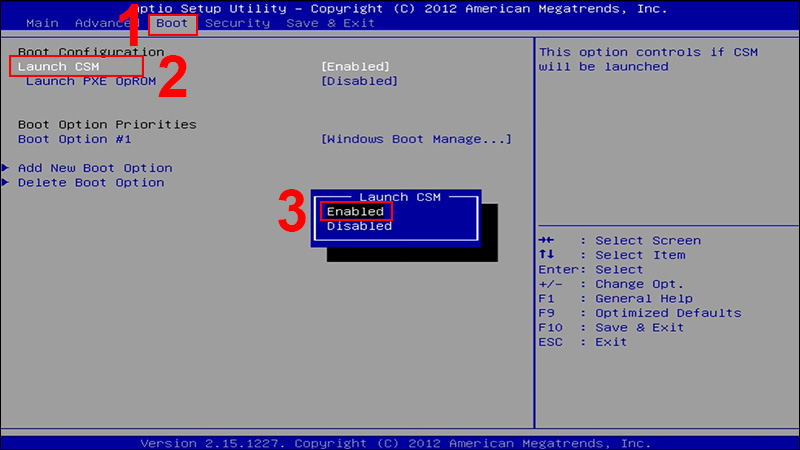Open the Launch CSM [Enabled] value field

click(355, 66)
